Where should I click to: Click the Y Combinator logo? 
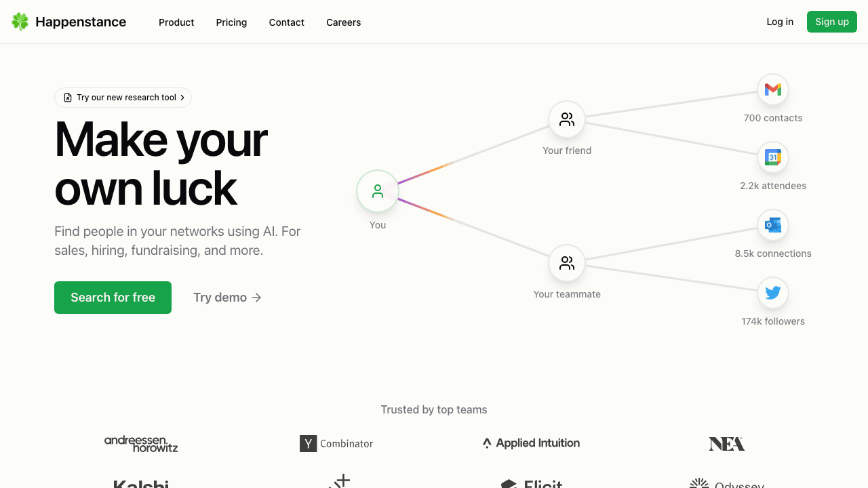click(336, 443)
